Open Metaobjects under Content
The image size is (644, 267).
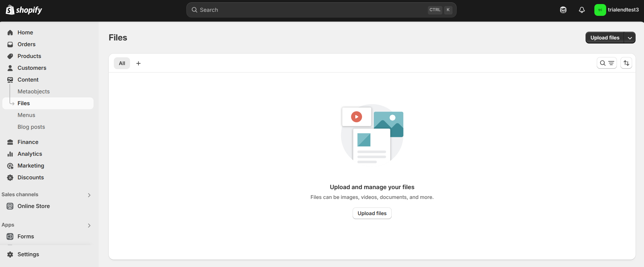pos(33,91)
